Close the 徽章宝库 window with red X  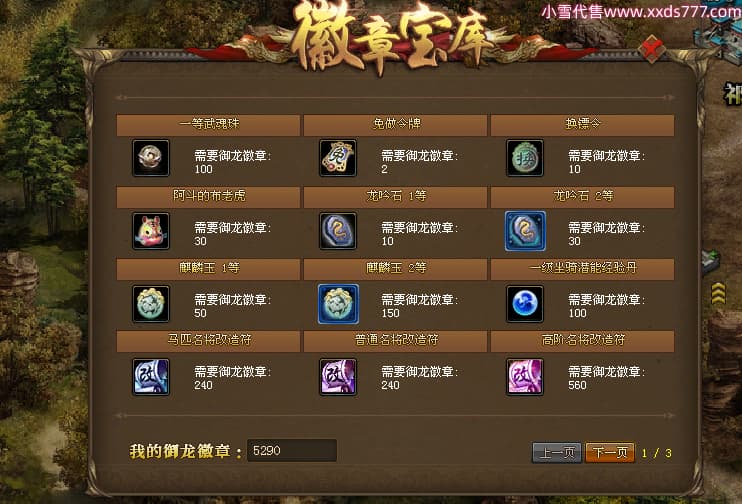[x=652, y=48]
